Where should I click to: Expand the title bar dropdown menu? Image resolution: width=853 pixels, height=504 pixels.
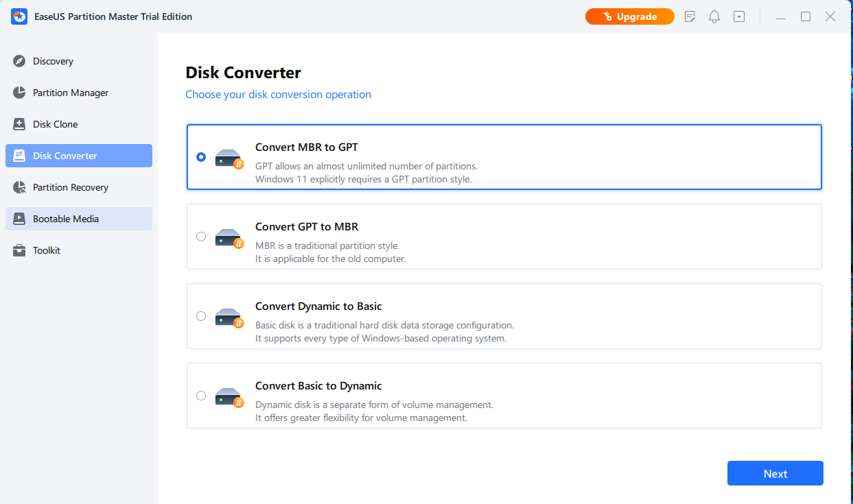(x=739, y=16)
